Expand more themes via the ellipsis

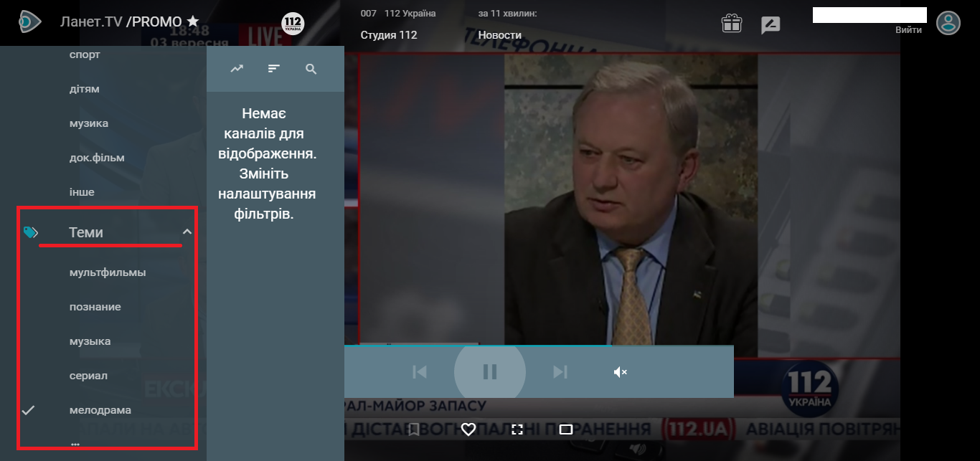pos(75,444)
